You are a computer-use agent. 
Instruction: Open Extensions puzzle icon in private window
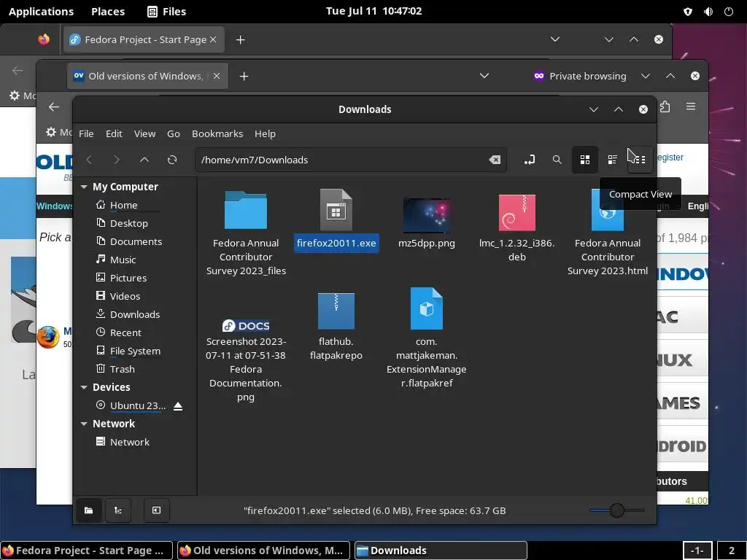(x=665, y=106)
